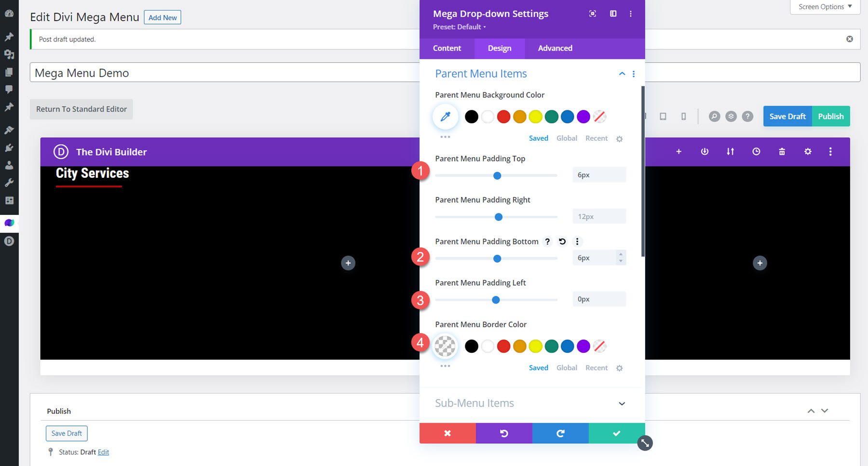
Task: Switch to the Advanced tab
Action: 555,48
